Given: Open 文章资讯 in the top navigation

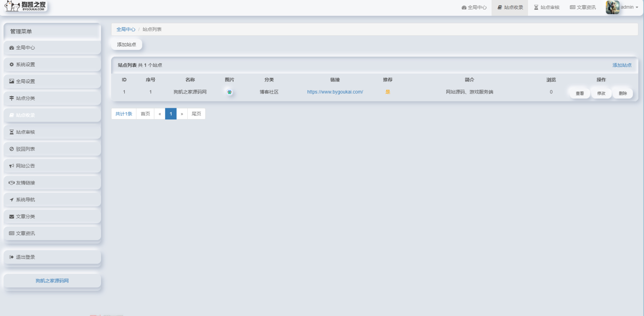Looking at the screenshot, I should pyautogui.click(x=583, y=8).
